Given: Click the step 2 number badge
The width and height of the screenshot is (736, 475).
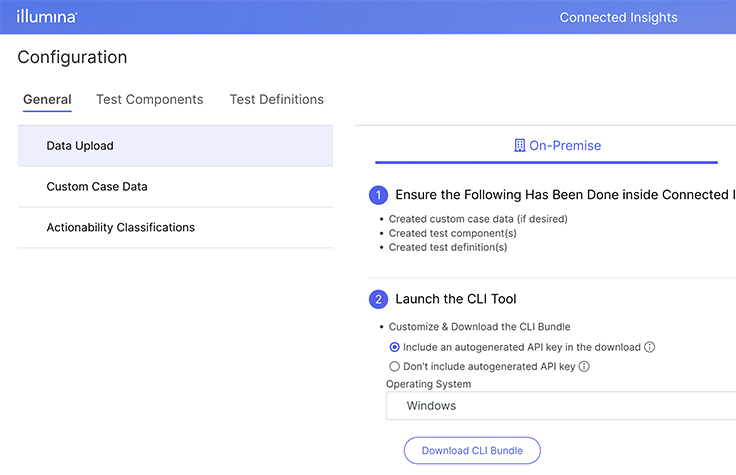Looking at the screenshot, I should coord(378,299).
